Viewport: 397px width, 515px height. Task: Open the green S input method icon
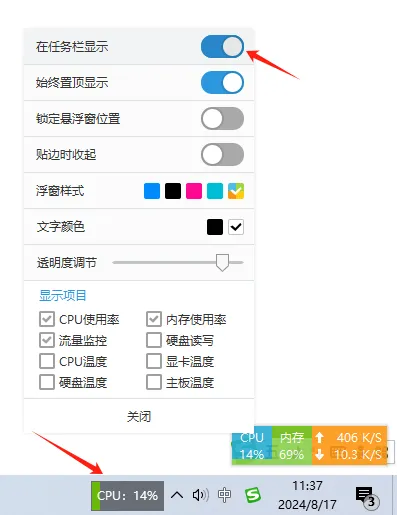click(x=253, y=495)
